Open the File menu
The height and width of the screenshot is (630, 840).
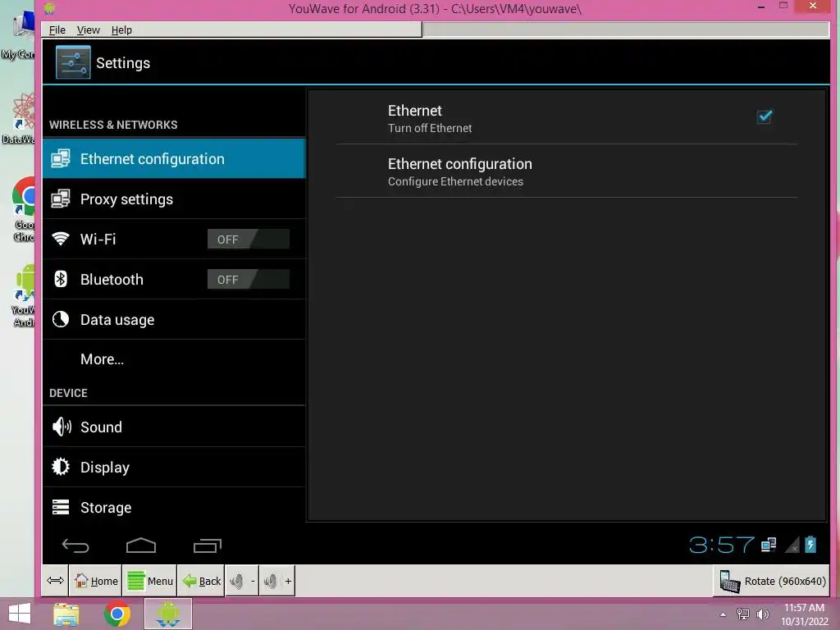point(57,30)
